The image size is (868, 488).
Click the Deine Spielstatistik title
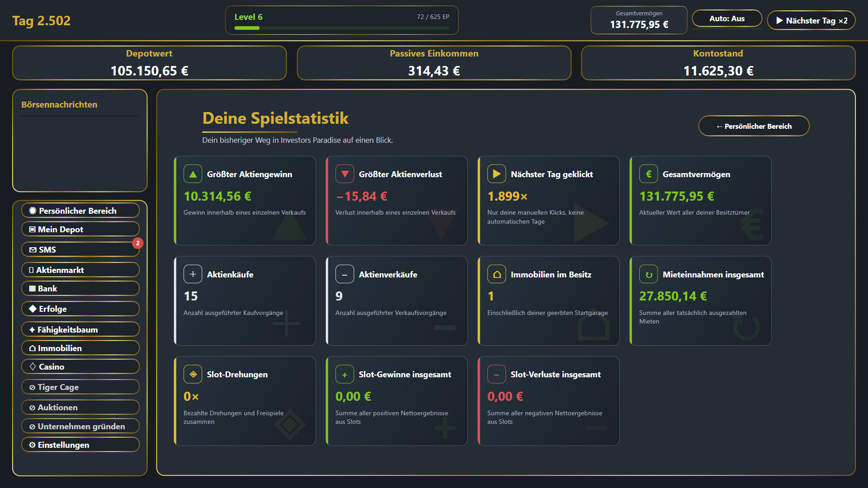point(275,118)
